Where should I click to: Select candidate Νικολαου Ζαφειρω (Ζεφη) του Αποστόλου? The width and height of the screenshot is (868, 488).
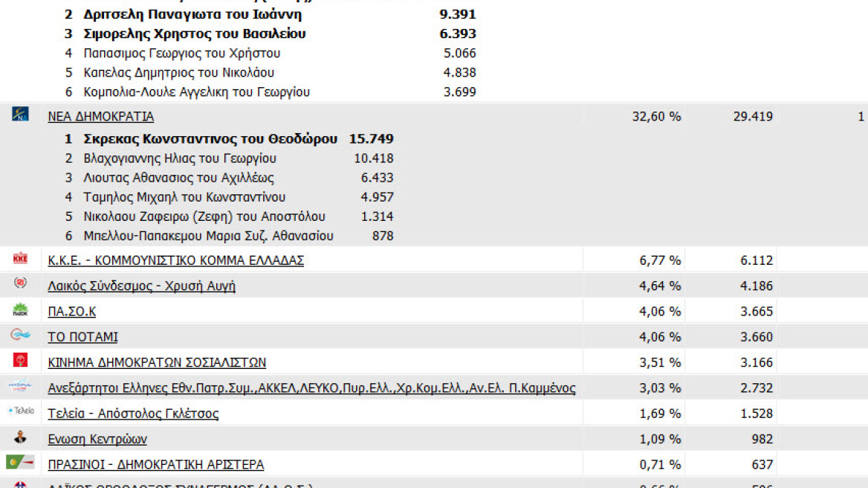click(204, 216)
